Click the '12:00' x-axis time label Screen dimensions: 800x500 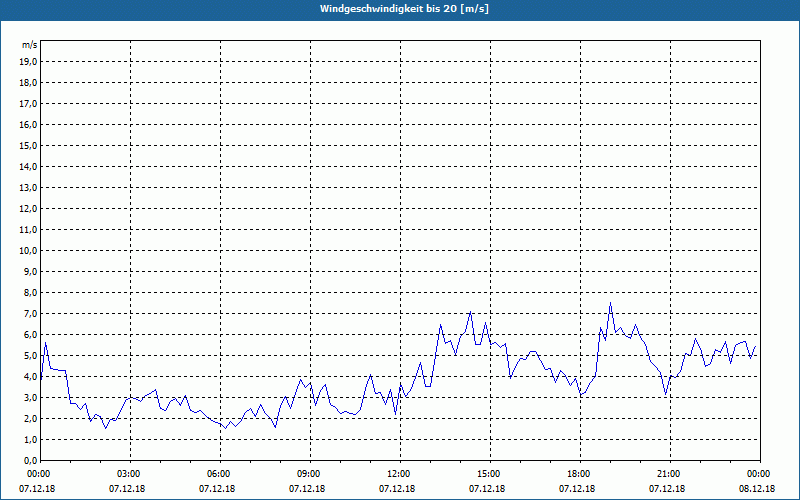click(400, 474)
